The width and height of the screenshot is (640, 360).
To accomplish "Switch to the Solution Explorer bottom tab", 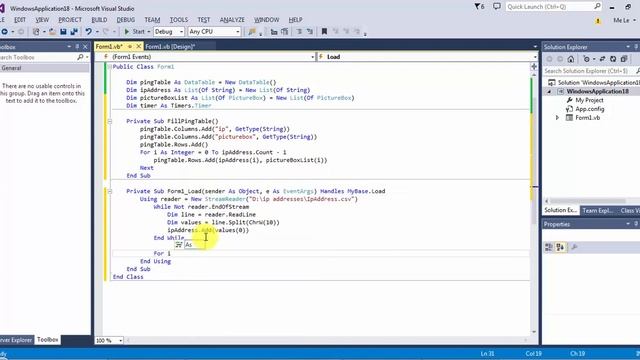I will click(561, 211).
